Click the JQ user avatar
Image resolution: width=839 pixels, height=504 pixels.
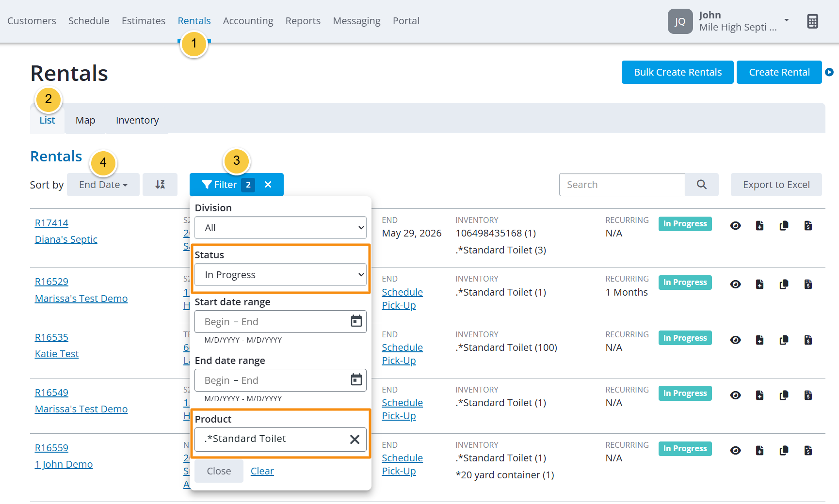click(680, 21)
